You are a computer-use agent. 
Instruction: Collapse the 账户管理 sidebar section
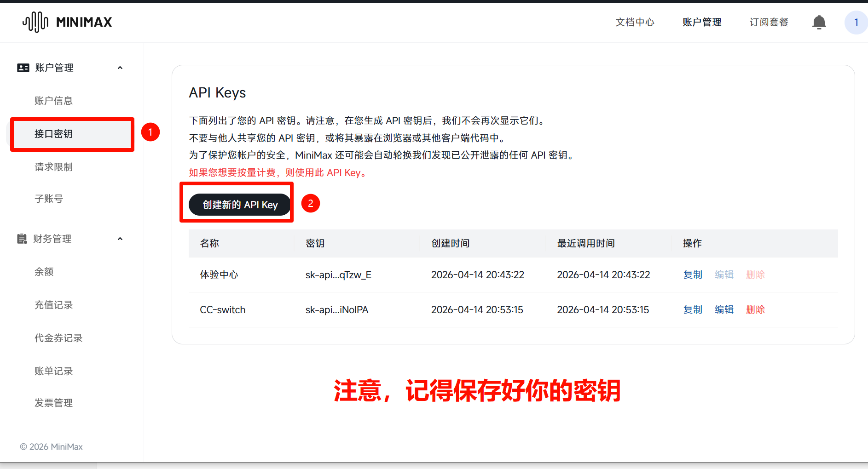click(x=120, y=68)
